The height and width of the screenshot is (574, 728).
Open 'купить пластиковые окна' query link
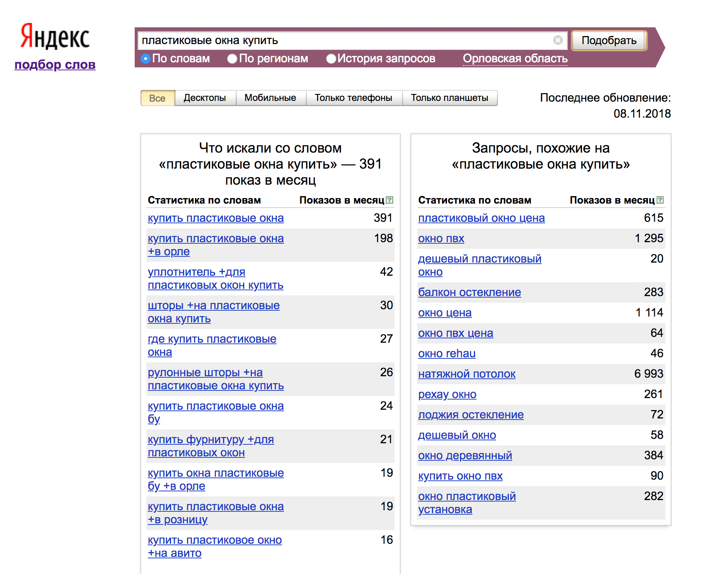(x=216, y=218)
